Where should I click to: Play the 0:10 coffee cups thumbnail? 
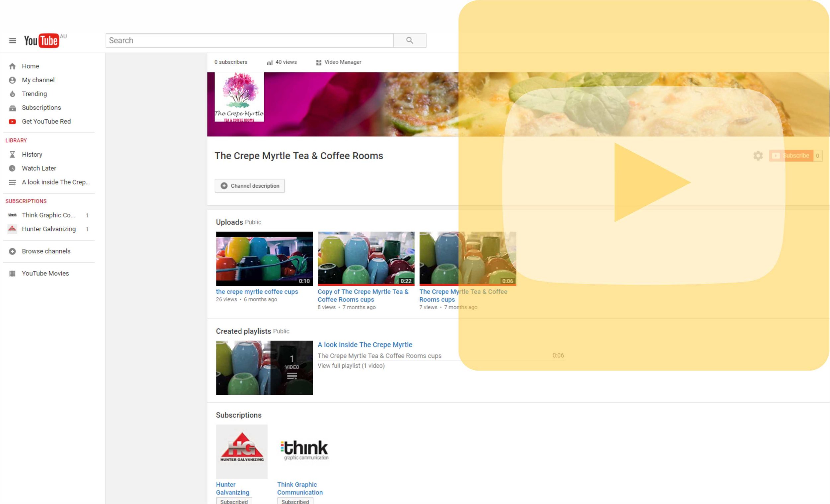pyautogui.click(x=264, y=258)
